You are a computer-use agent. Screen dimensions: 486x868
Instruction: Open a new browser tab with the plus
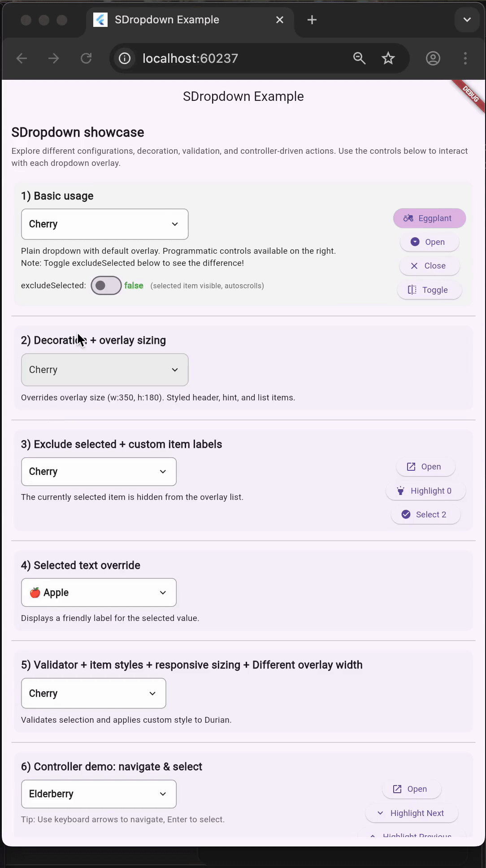tap(312, 20)
